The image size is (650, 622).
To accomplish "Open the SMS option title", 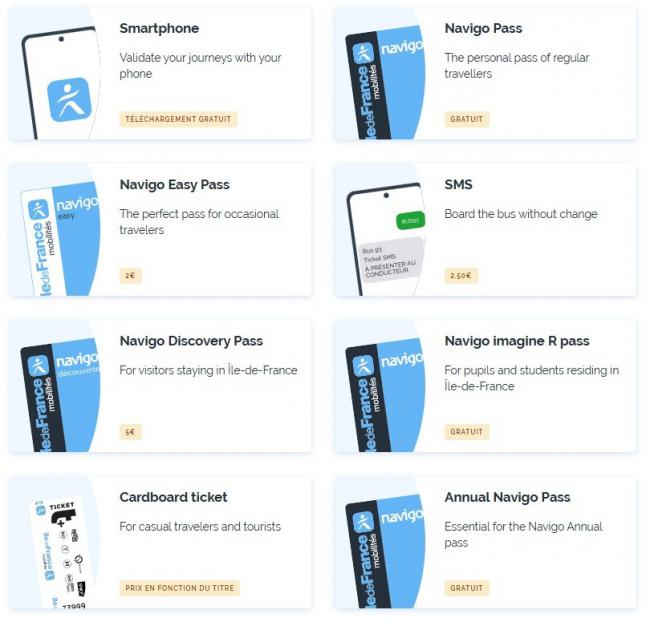I will point(458,185).
